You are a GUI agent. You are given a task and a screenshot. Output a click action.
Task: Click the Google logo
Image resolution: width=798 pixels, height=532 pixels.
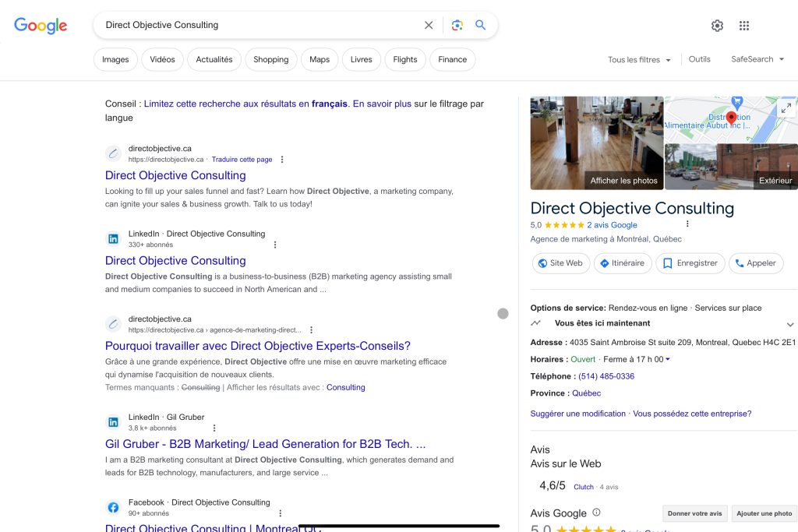pos(41,26)
